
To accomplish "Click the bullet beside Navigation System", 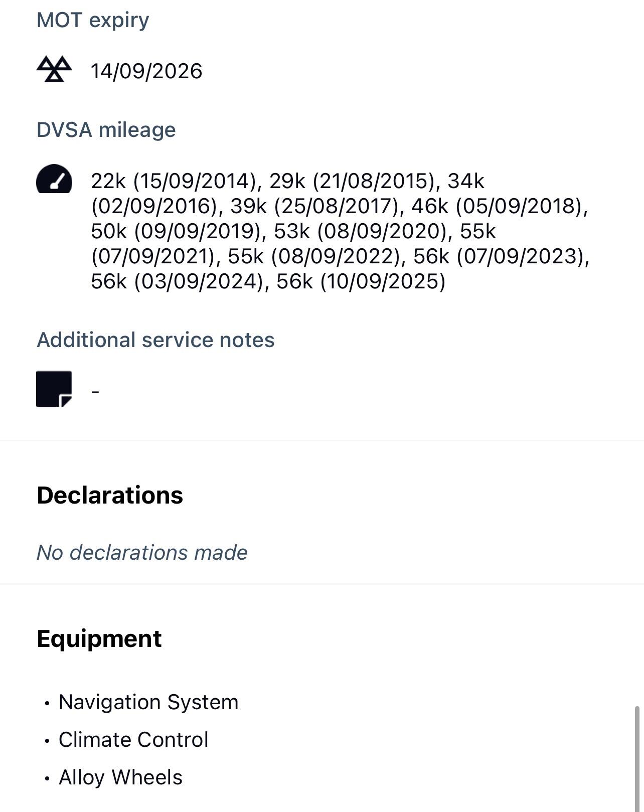I will tap(47, 703).
